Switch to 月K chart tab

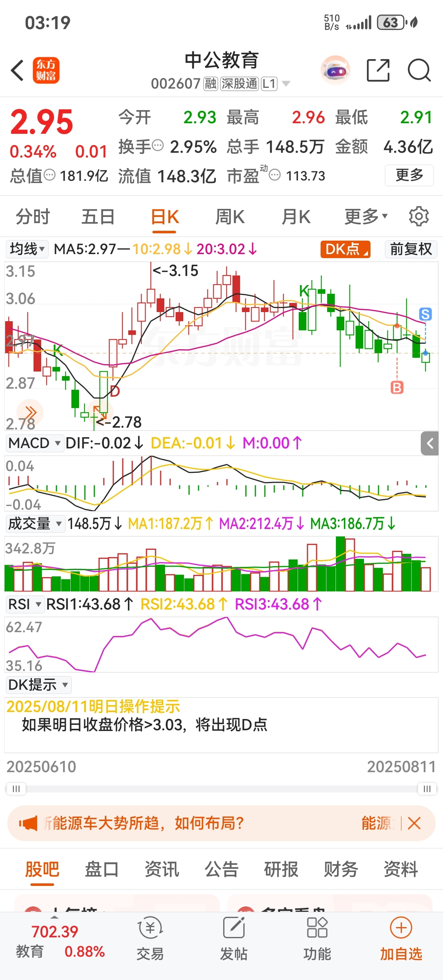point(296,217)
